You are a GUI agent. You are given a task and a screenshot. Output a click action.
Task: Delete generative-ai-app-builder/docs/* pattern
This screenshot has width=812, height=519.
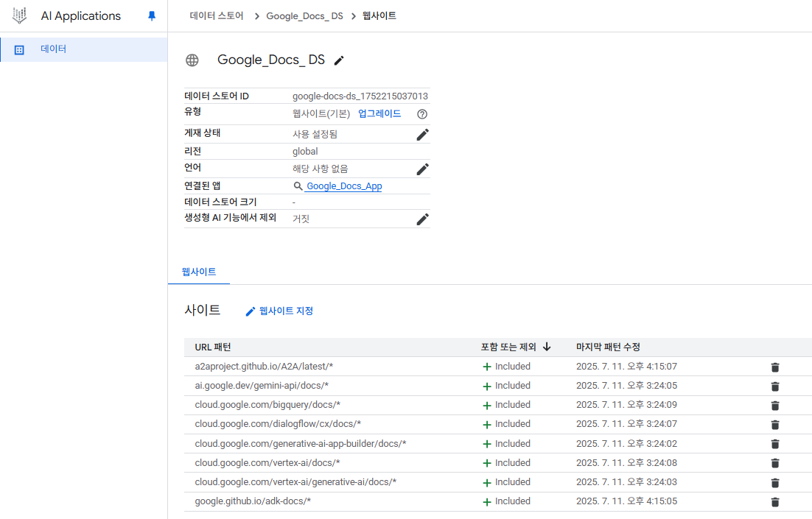coord(775,444)
